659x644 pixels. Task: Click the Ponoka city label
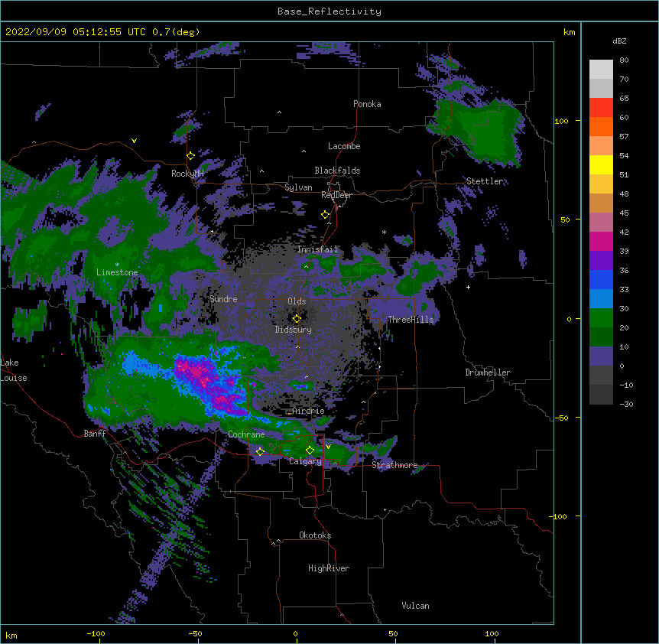[x=367, y=104]
